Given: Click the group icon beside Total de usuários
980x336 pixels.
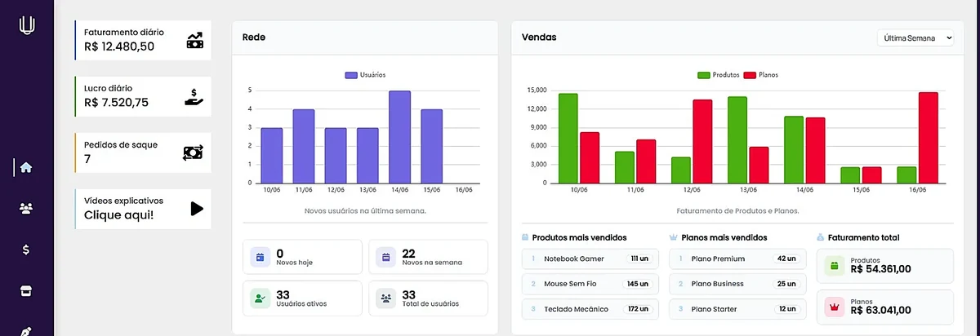Looking at the screenshot, I should click(x=386, y=298).
